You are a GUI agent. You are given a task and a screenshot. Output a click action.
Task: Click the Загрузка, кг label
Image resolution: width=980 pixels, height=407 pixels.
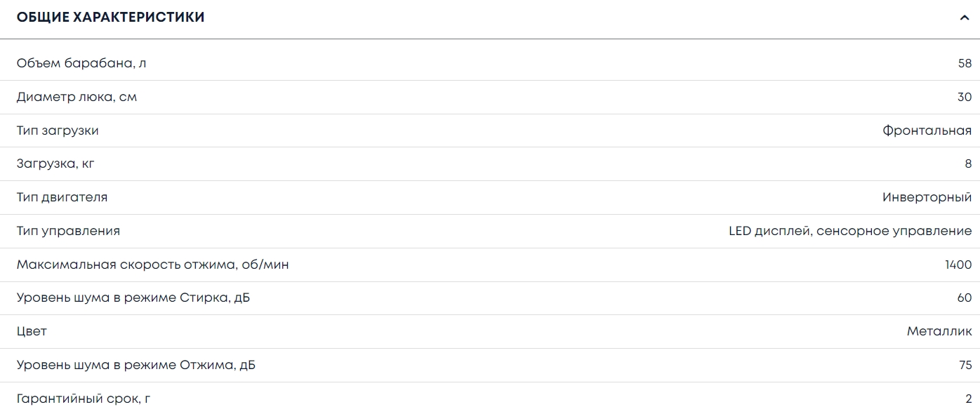[x=55, y=164]
